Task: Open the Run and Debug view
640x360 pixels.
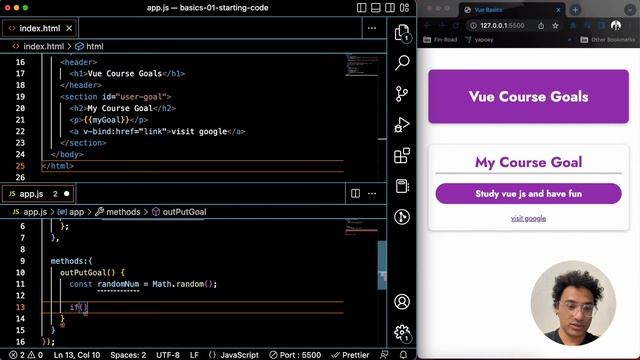Action: [402, 124]
